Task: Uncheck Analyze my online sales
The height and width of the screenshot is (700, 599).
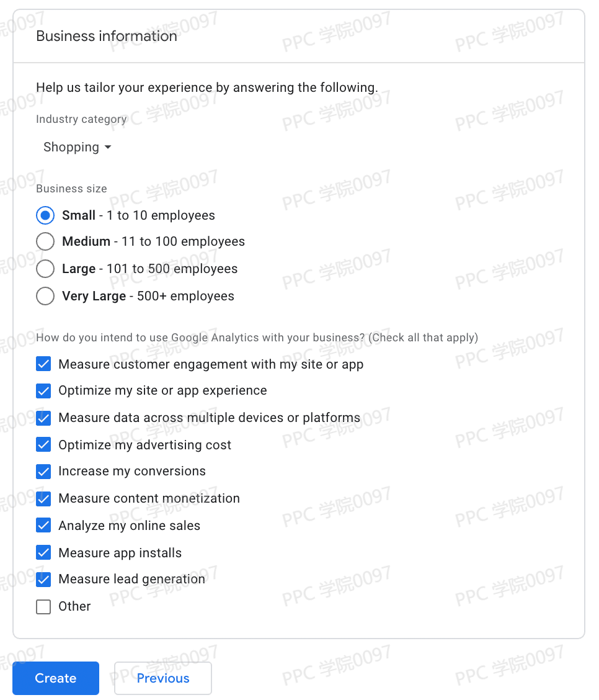Action: click(43, 526)
